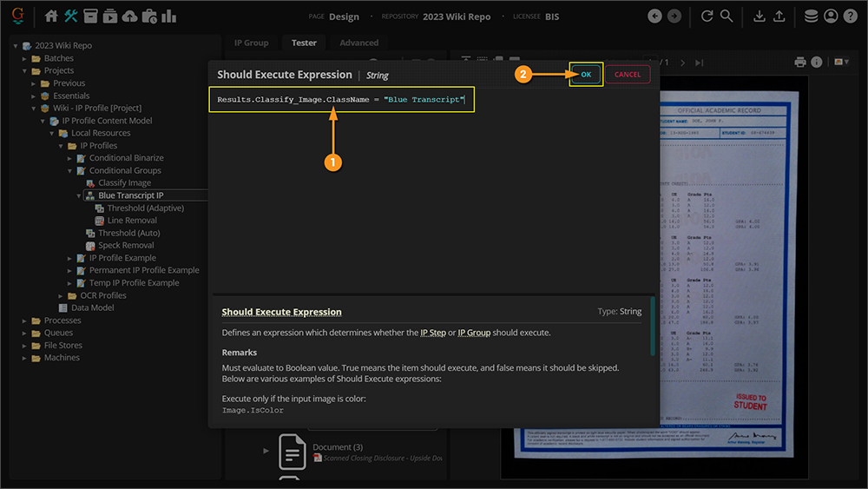The image size is (868, 489).
Task: Open the search magnifier icon
Action: click(727, 16)
